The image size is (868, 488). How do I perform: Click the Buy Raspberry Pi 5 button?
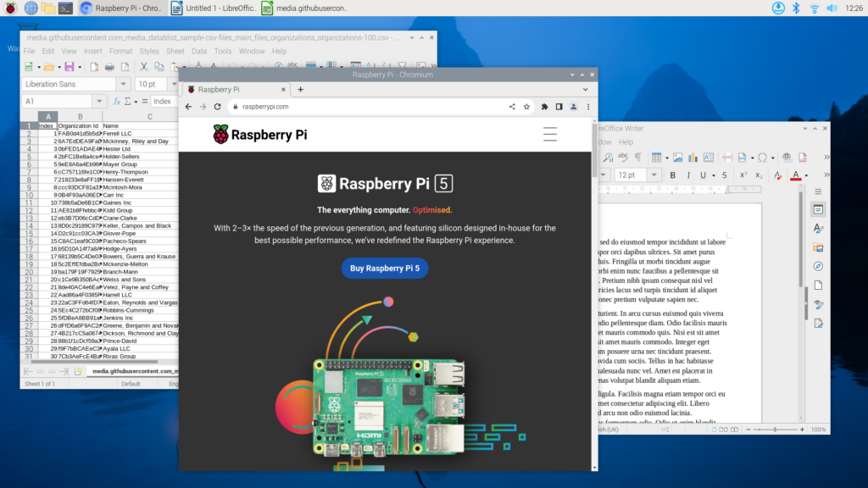click(384, 269)
